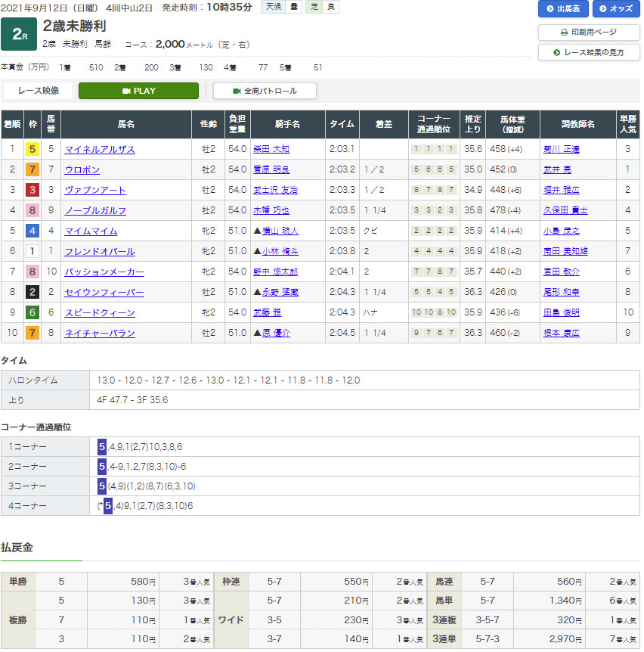The height and width of the screenshot is (652, 644).
Task: Click jockey 菅原 明良 link
Action: coord(271,170)
